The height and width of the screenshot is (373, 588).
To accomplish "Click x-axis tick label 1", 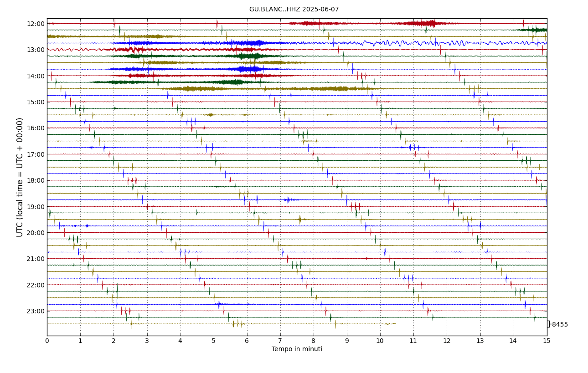I will click(x=80, y=341).
